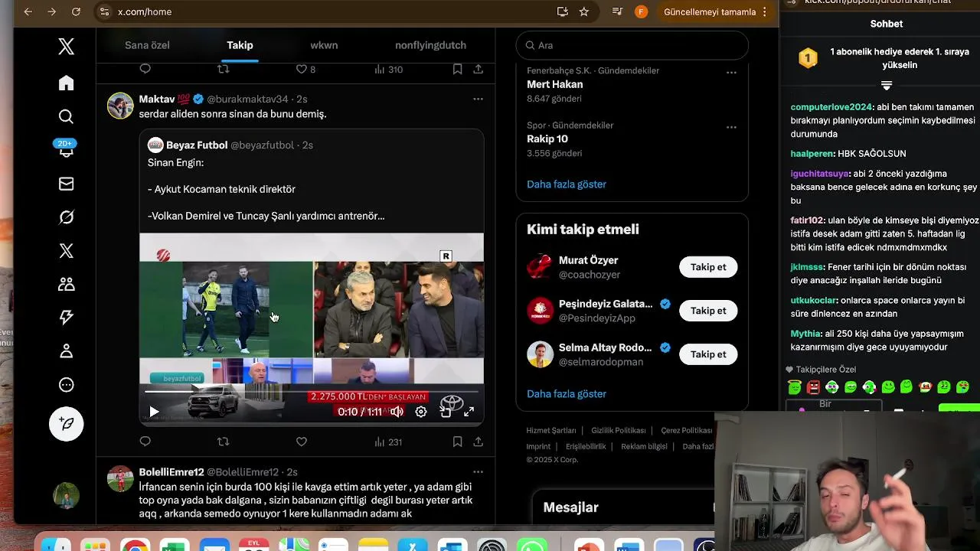Viewport: 980px width, 551px height.
Task: Bookmark the upper post with 310 views
Action: pyautogui.click(x=457, y=69)
